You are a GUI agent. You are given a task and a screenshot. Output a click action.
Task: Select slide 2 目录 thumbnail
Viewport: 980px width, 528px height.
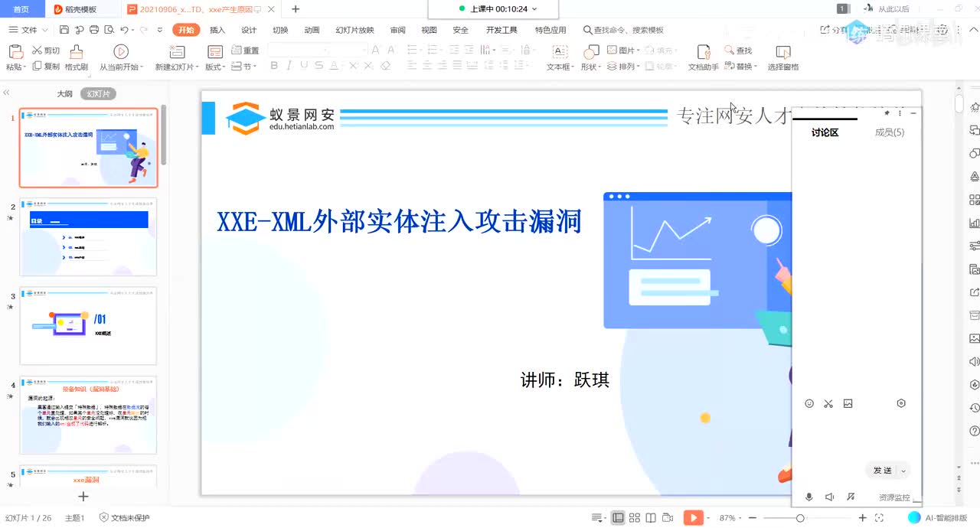89,237
